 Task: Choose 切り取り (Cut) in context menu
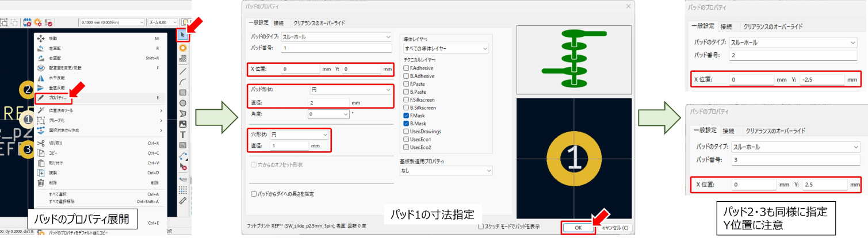coord(99,143)
